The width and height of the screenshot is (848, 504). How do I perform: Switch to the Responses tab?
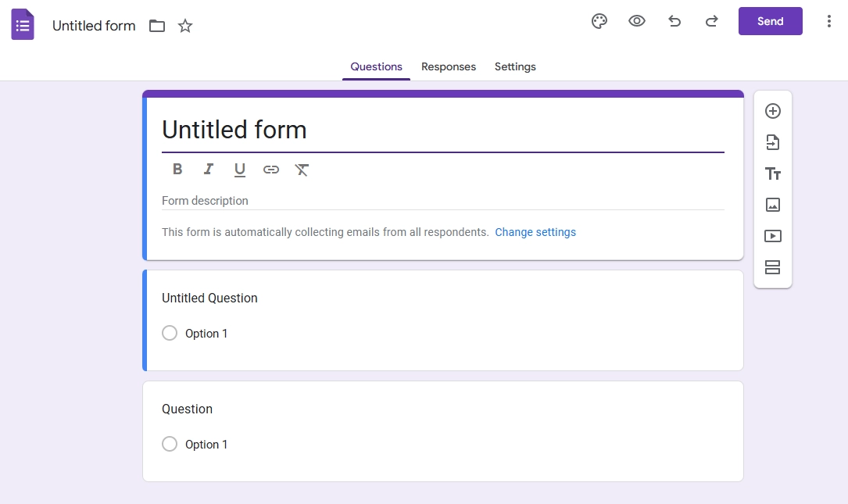(x=449, y=66)
